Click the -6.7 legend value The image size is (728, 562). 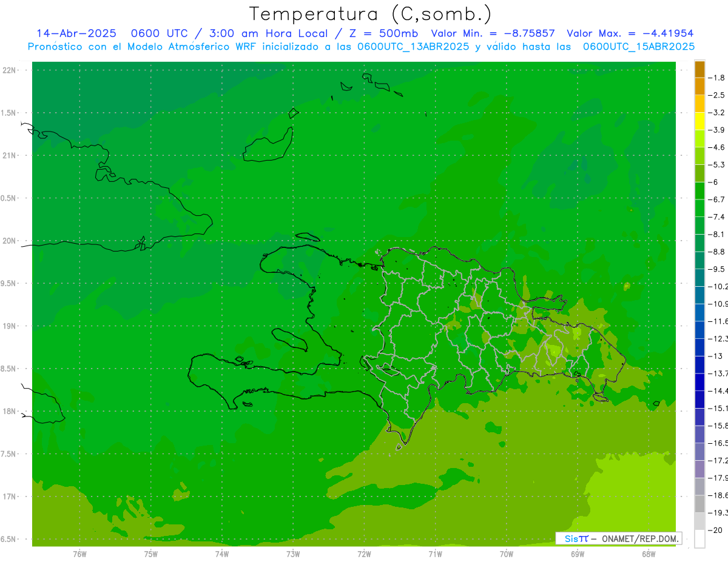718,199
